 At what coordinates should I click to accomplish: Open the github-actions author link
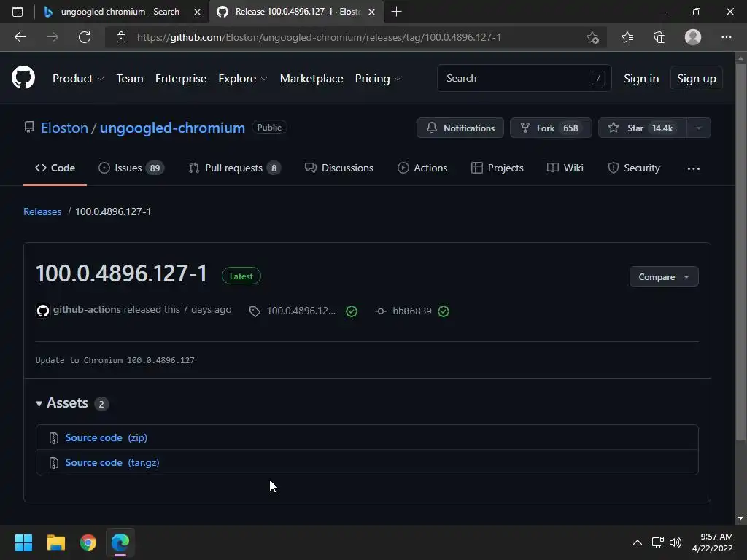pyautogui.click(x=87, y=309)
